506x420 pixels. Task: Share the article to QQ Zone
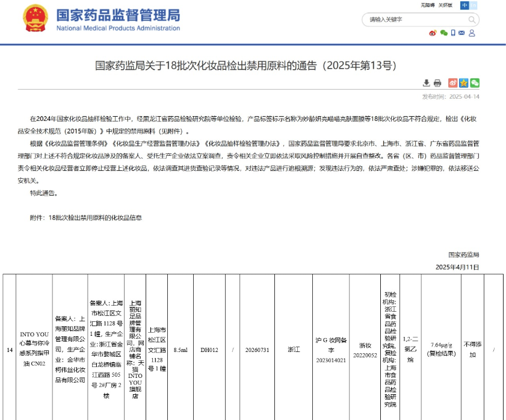[x=464, y=83]
